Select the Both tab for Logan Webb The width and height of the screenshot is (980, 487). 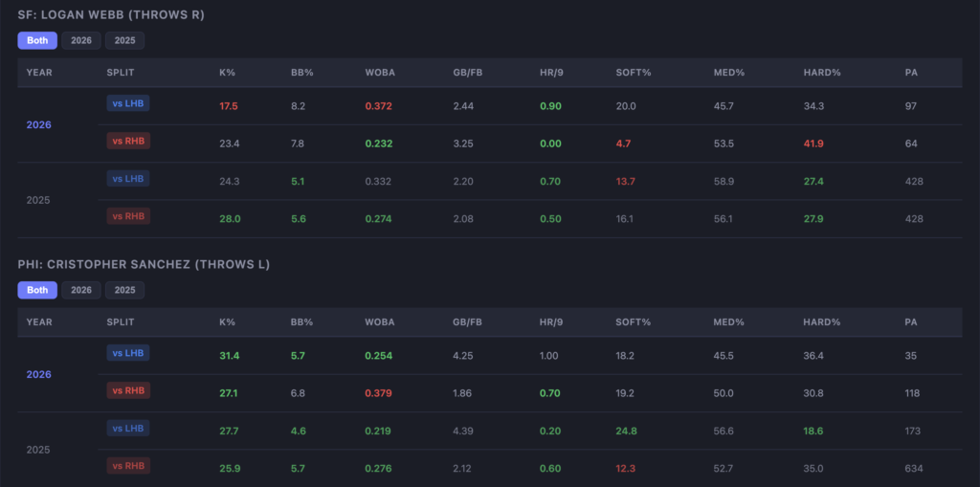pyautogui.click(x=37, y=41)
